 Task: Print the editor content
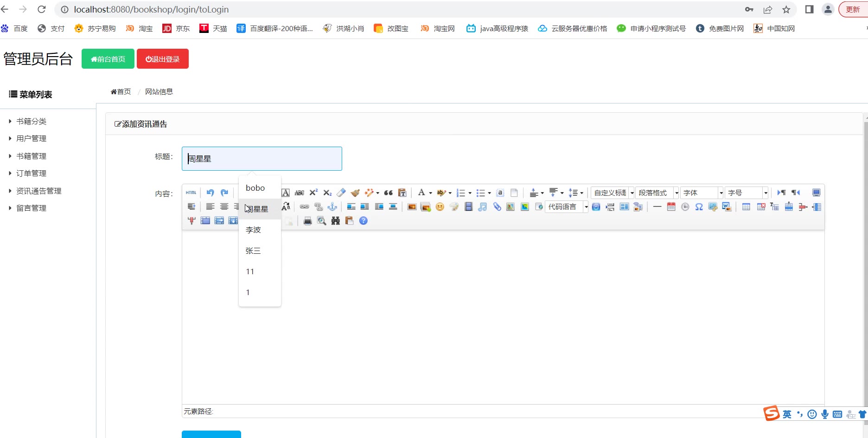point(307,220)
